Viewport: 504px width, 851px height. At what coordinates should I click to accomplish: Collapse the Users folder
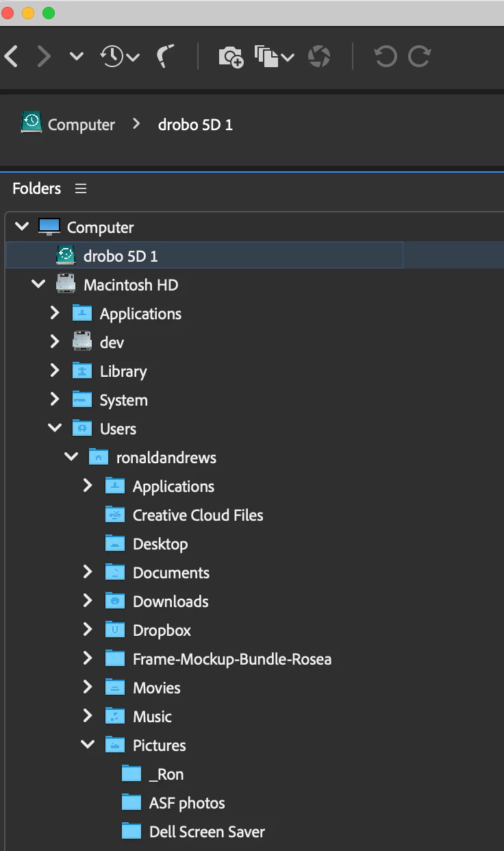55,428
